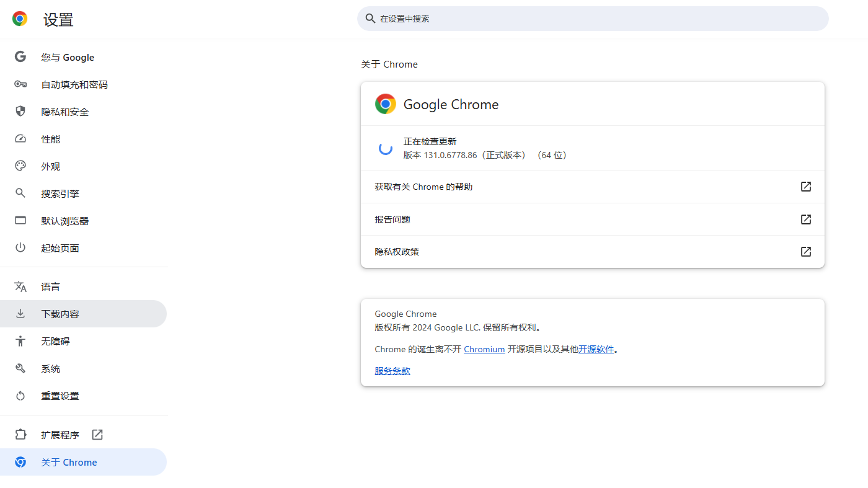Click the Chrome logo beside 设置 title
The image size is (868, 488).
pos(20,19)
